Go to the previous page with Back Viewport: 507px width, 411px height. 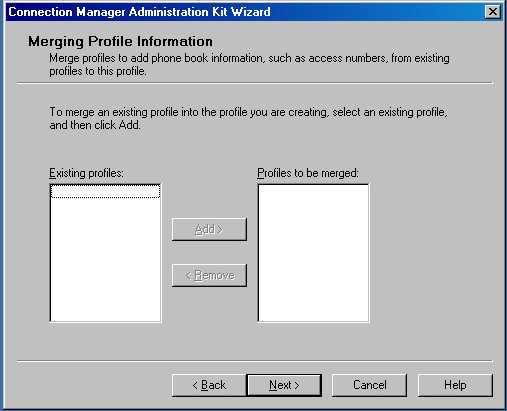coord(209,385)
